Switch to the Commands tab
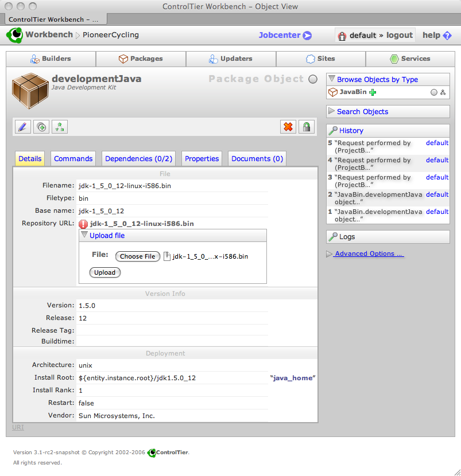 (73, 159)
